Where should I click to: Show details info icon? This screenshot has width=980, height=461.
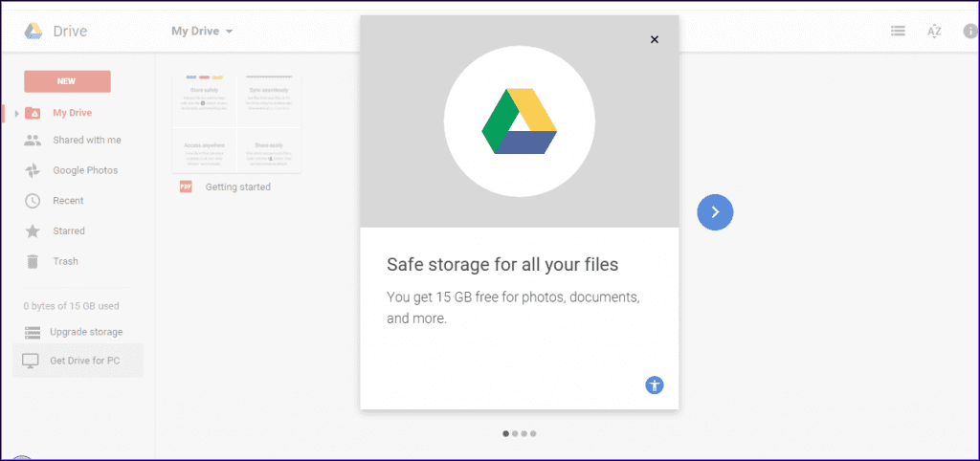pyautogui.click(x=970, y=32)
